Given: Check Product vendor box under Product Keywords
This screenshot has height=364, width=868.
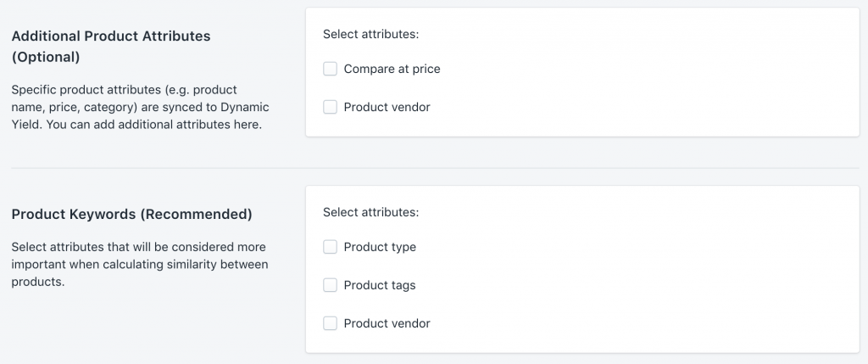Looking at the screenshot, I should [331, 323].
